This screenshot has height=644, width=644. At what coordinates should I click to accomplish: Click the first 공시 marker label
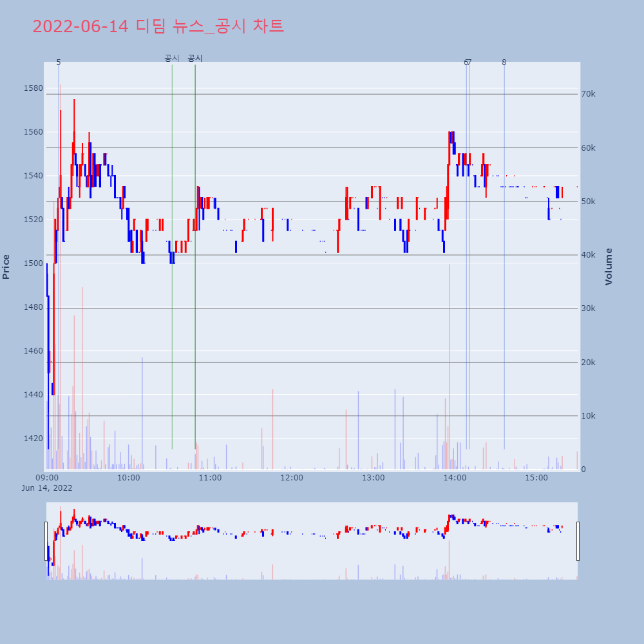pyautogui.click(x=172, y=58)
